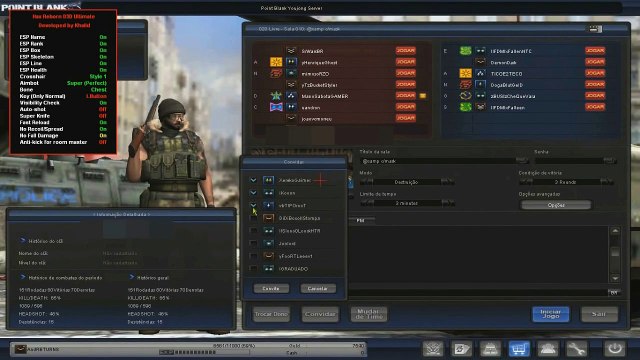Uncheck the iKocan checkbox in invite list
Screen dimensions: 640x360
(253, 193)
